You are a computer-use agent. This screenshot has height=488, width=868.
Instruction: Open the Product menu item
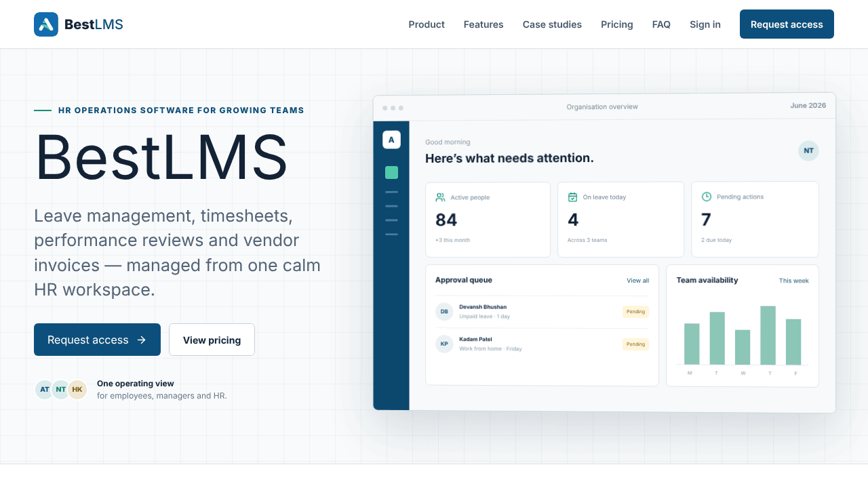click(427, 24)
